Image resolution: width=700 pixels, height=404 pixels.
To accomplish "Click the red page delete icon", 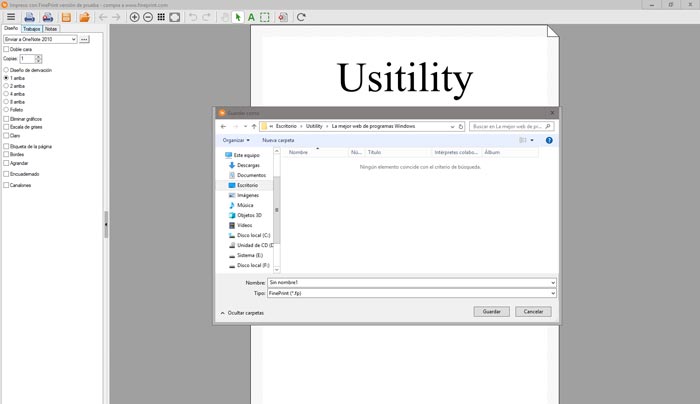I will pos(283,17).
